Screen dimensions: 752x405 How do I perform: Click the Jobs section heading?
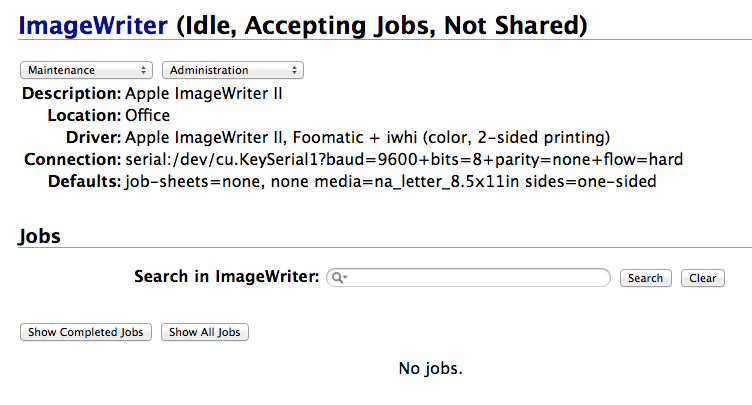[40, 237]
